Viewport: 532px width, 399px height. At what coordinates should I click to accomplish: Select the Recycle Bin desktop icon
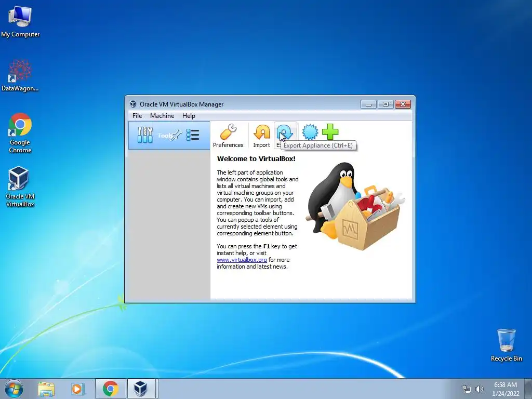(506, 345)
